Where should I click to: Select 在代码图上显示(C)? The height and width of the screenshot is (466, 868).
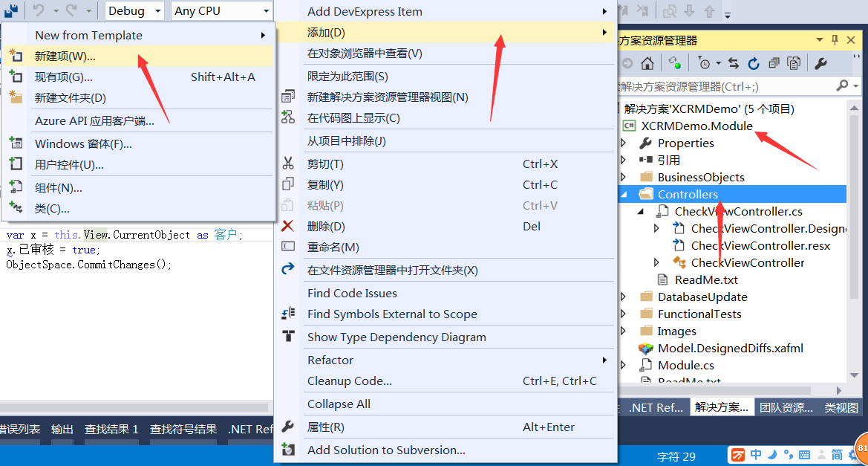pyautogui.click(x=446, y=118)
